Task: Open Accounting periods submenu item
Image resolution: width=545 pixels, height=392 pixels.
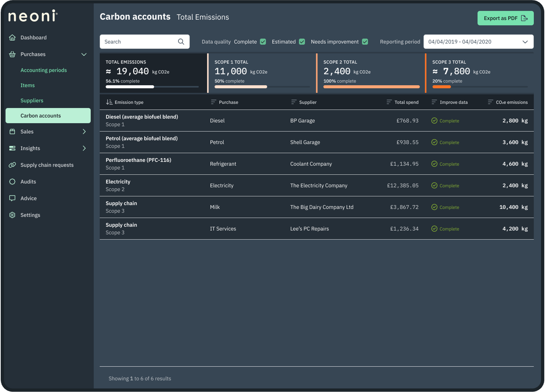Action: (44, 70)
